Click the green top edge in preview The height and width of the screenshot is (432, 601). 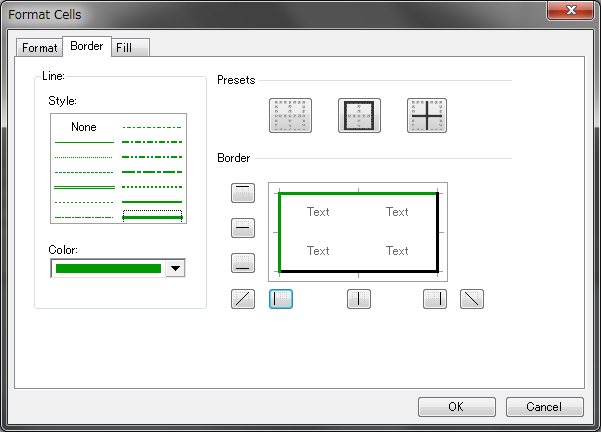(358, 194)
